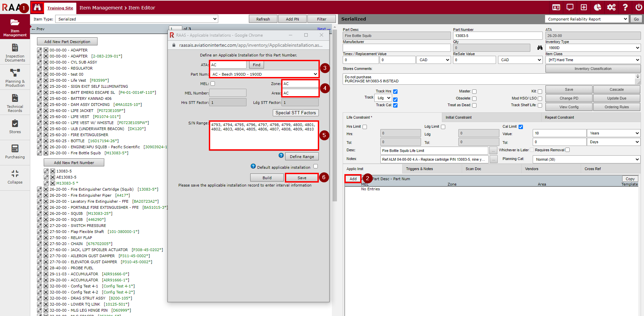Enable Default applicable installation checkbox
Screen dimensions: 644x316
(315, 166)
